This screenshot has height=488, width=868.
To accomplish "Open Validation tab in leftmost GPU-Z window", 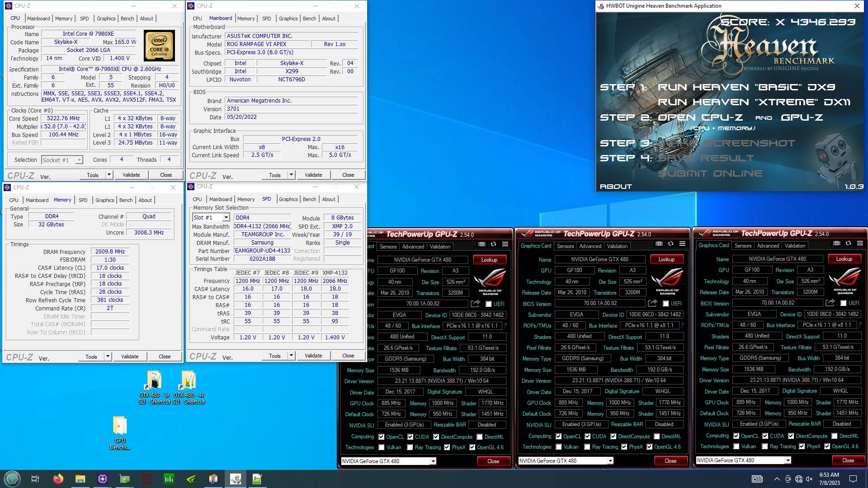I will pyautogui.click(x=440, y=246).
